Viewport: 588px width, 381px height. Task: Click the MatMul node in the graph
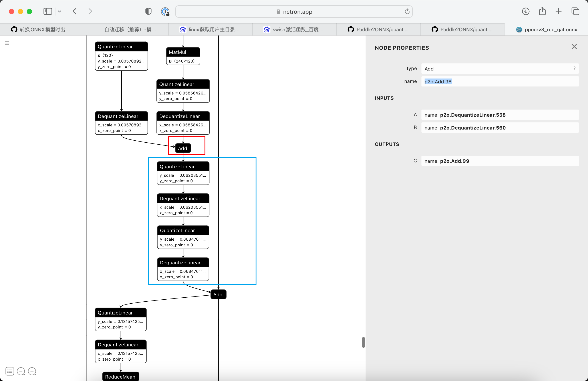183,52
